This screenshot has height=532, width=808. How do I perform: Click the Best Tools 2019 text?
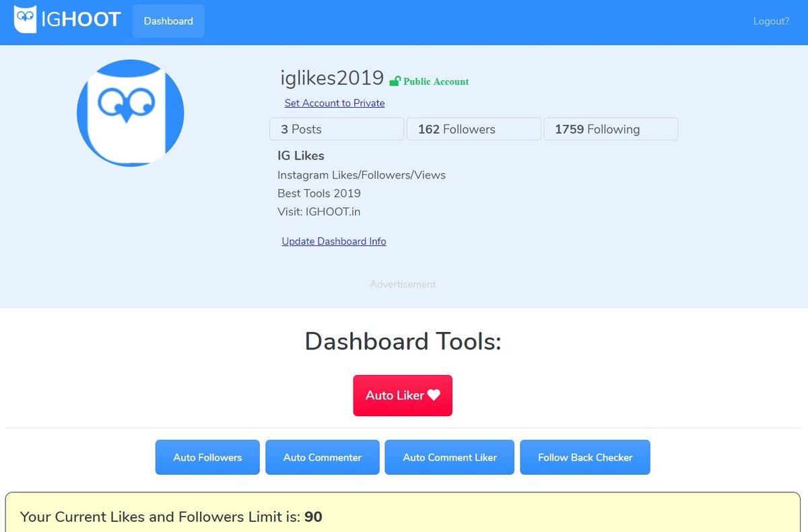pos(319,193)
